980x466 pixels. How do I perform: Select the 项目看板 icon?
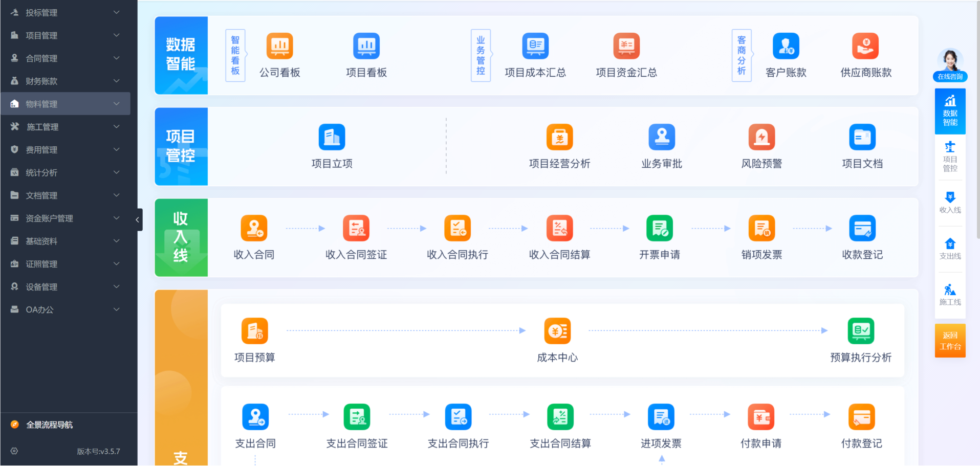point(365,46)
